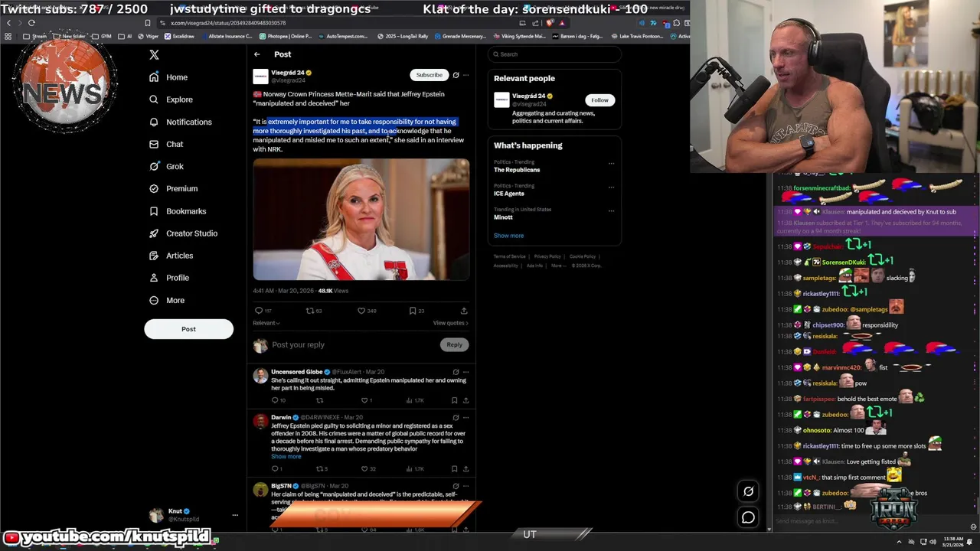Open the Explore section

click(x=171, y=99)
